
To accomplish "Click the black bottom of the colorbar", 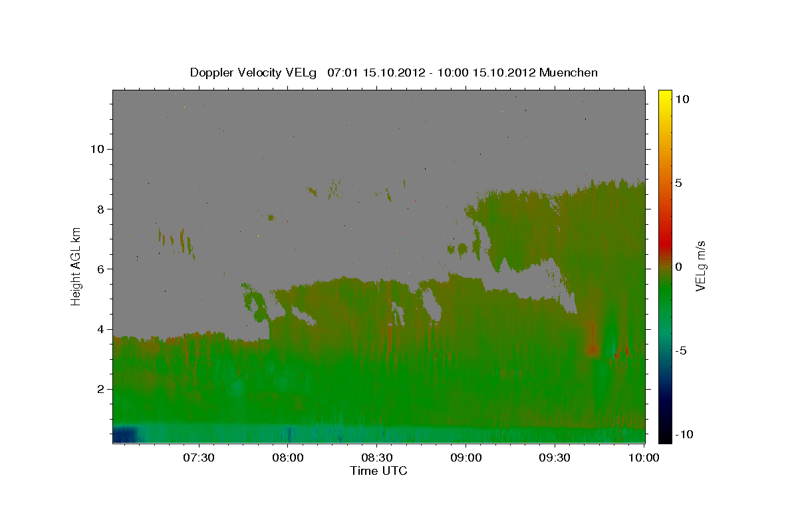I will [x=665, y=437].
